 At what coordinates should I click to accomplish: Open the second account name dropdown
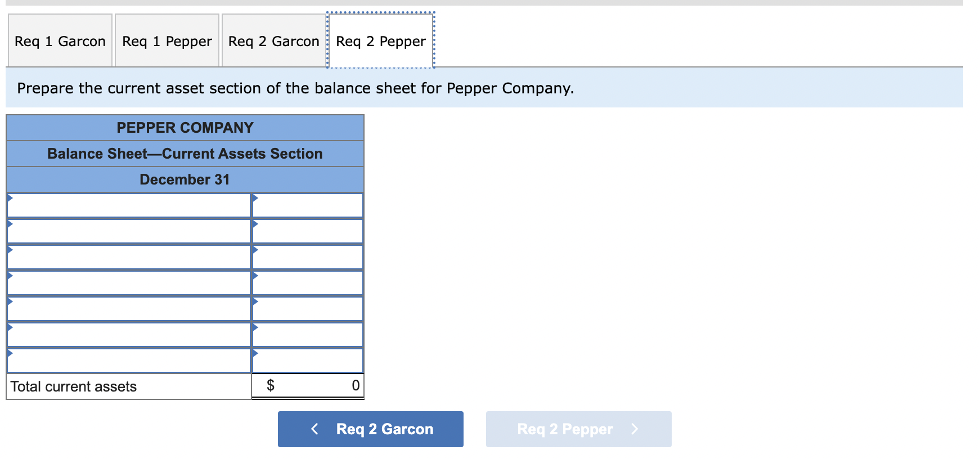[x=128, y=231]
